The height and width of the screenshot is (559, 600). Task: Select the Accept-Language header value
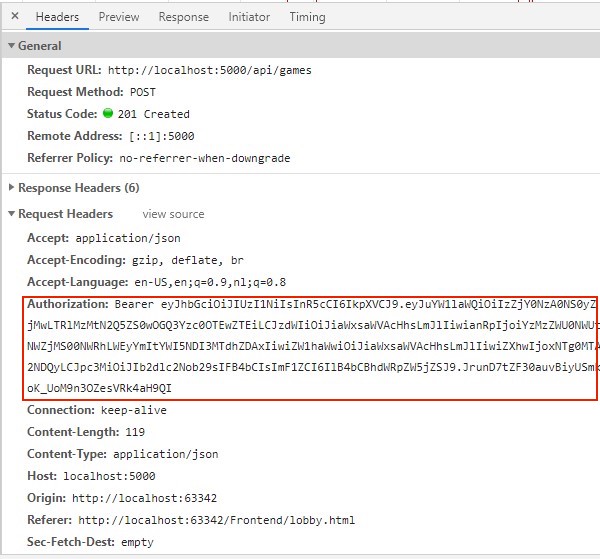pyautogui.click(x=210, y=282)
